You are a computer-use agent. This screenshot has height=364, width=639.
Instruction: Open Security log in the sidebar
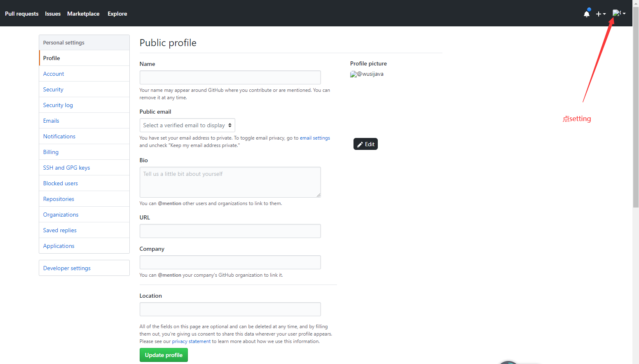(x=58, y=105)
